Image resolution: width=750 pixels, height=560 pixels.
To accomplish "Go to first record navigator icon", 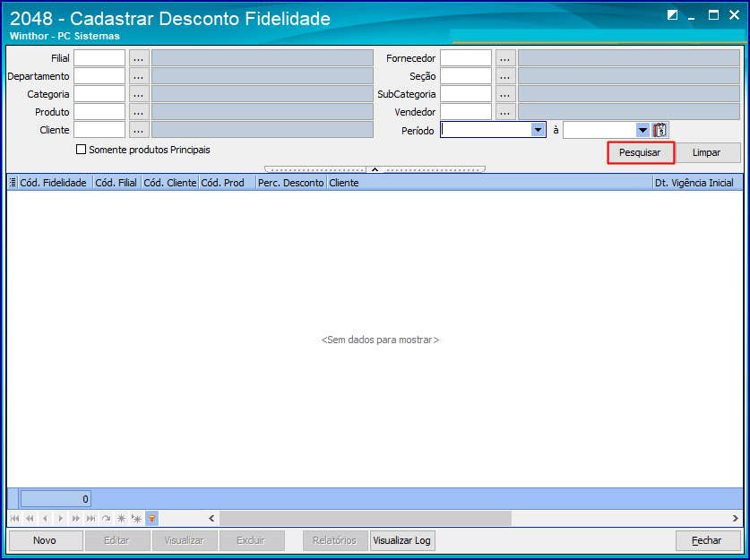I will (x=14, y=519).
